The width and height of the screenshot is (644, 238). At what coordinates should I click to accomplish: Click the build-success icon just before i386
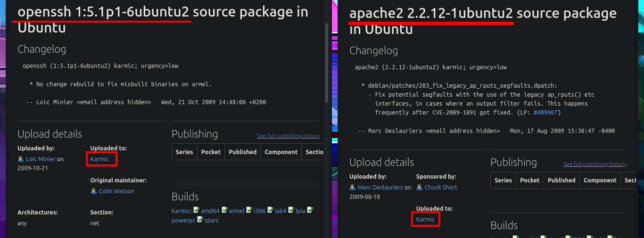[249, 210]
